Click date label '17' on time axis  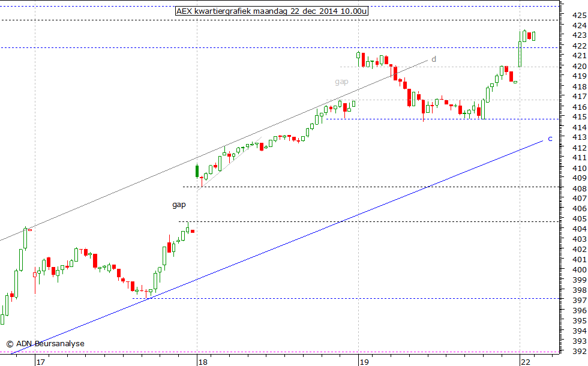[x=41, y=362]
